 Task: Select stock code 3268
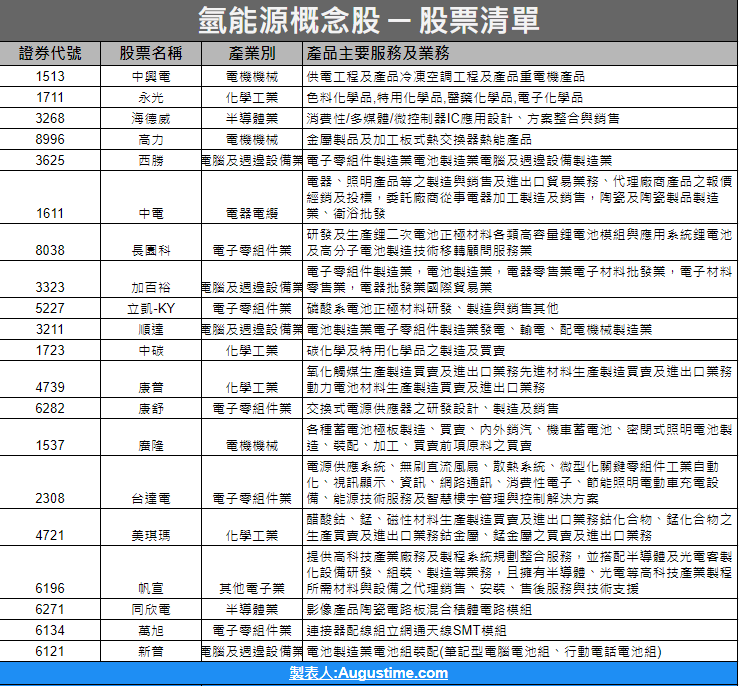50,118
